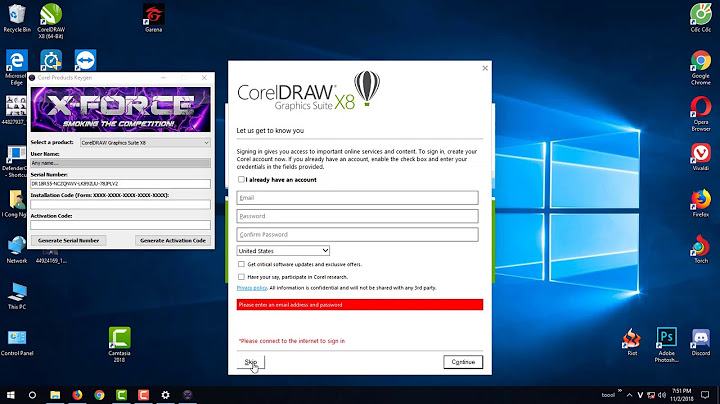Click the network icon in system tray
720x404 pixels.
[x=651, y=395]
